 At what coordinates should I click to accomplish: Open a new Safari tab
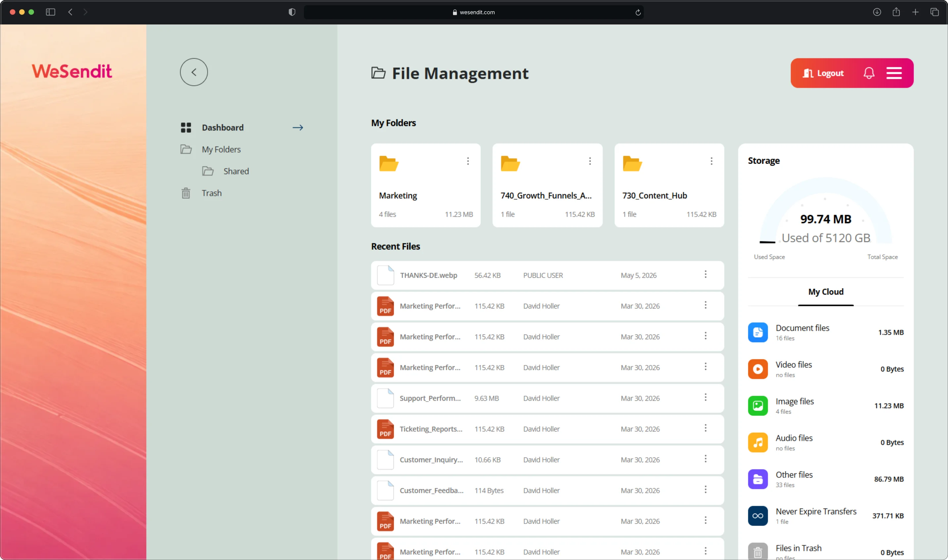[x=915, y=12]
